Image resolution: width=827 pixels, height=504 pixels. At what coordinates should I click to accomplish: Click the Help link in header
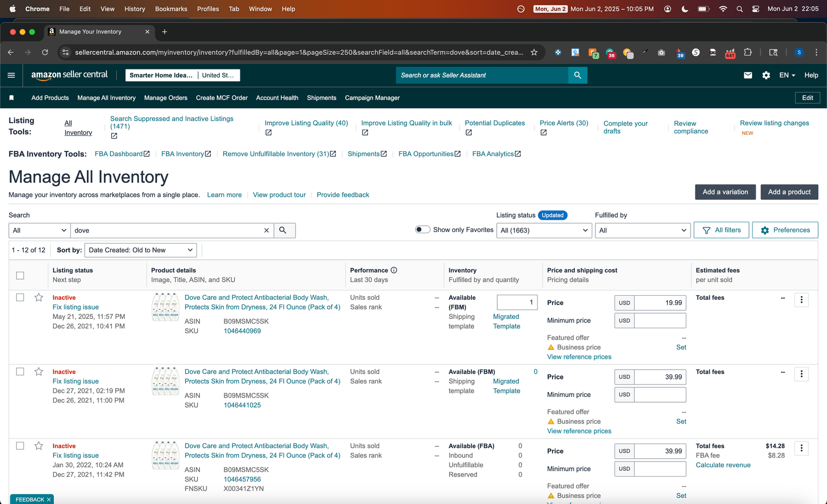[x=811, y=75]
